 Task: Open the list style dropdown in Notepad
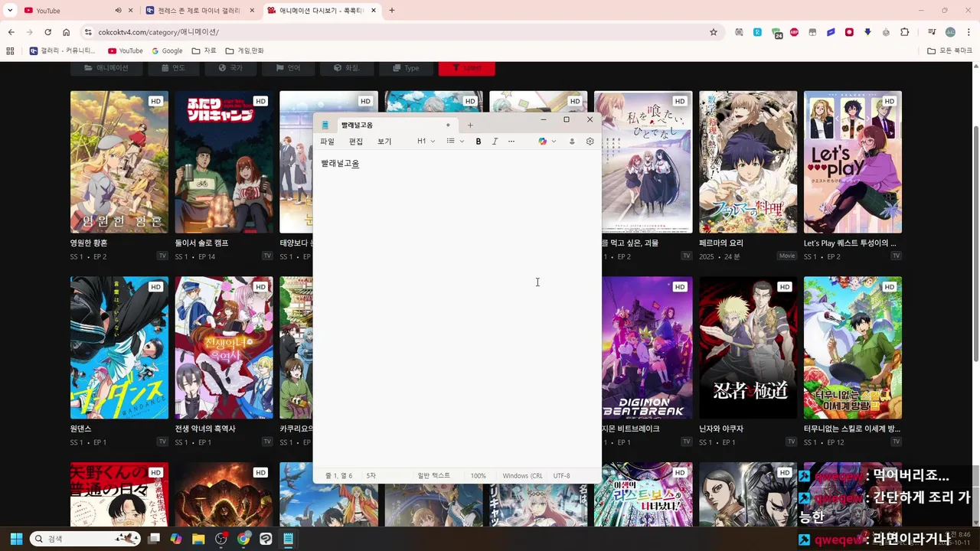click(456, 142)
